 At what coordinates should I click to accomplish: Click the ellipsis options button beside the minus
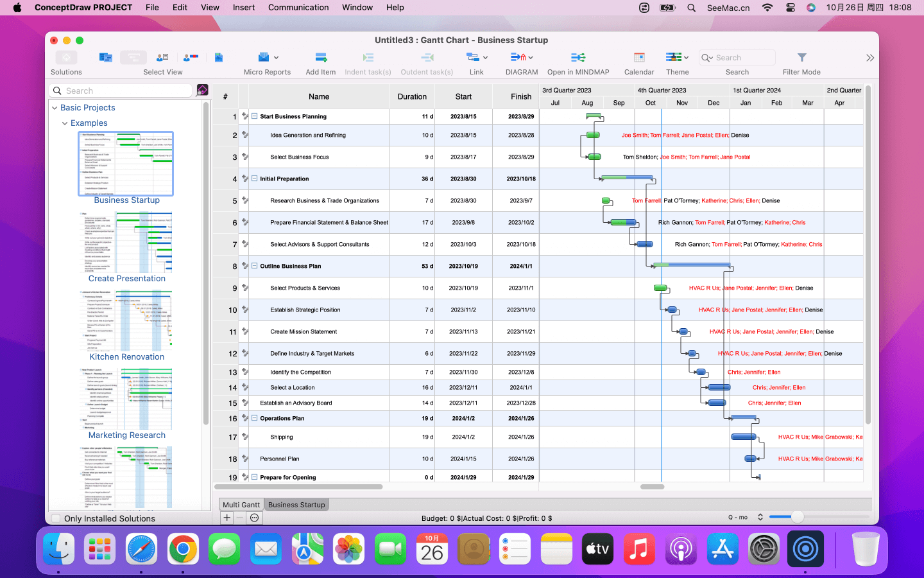(x=255, y=518)
